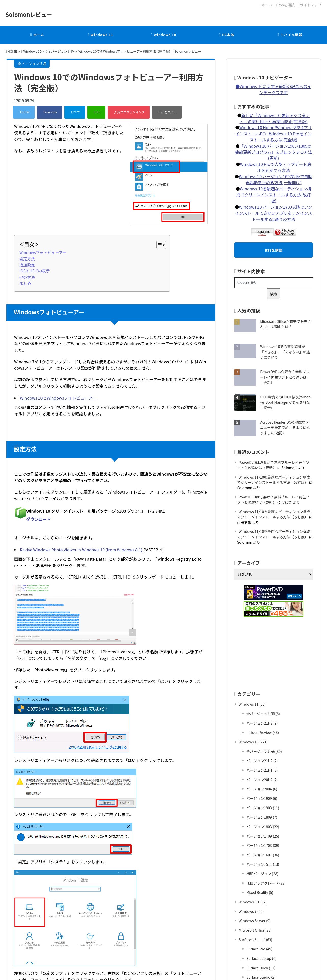This screenshot has height=980, width=327.
Task: Click the サイトマップ link at the top
Action: pyautogui.click(x=309, y=5)
